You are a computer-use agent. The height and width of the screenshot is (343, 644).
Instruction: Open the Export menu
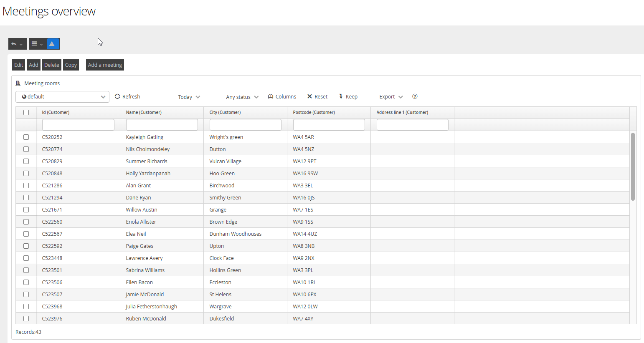[391, 97]
